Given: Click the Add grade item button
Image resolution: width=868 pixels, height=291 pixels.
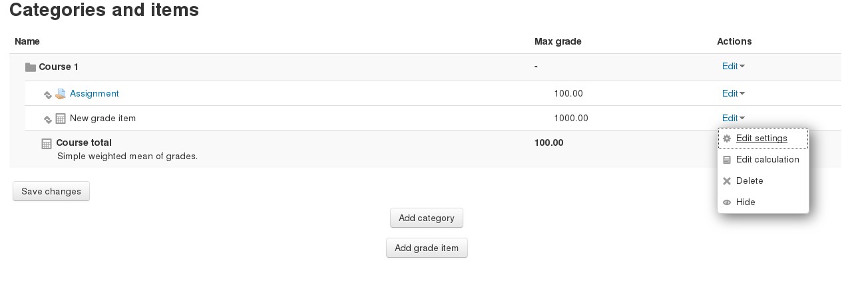Looking at the screenshot, I should click(x=427, y=248).
